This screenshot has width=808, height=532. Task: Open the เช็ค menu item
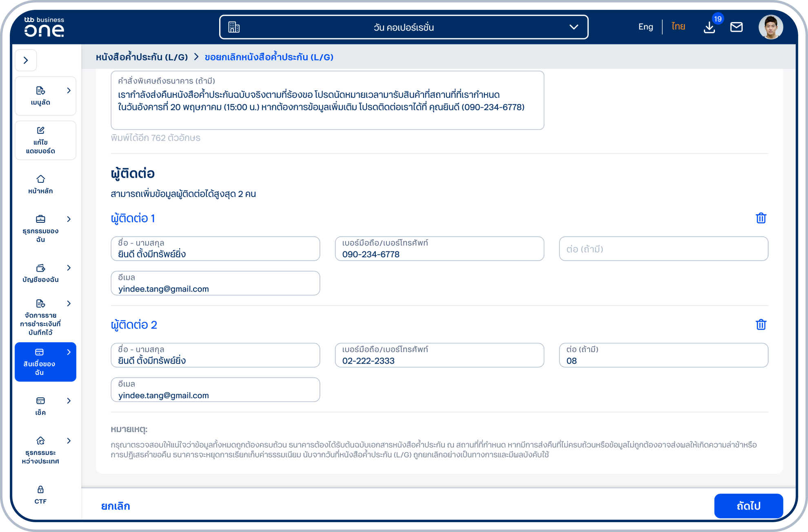40,406
